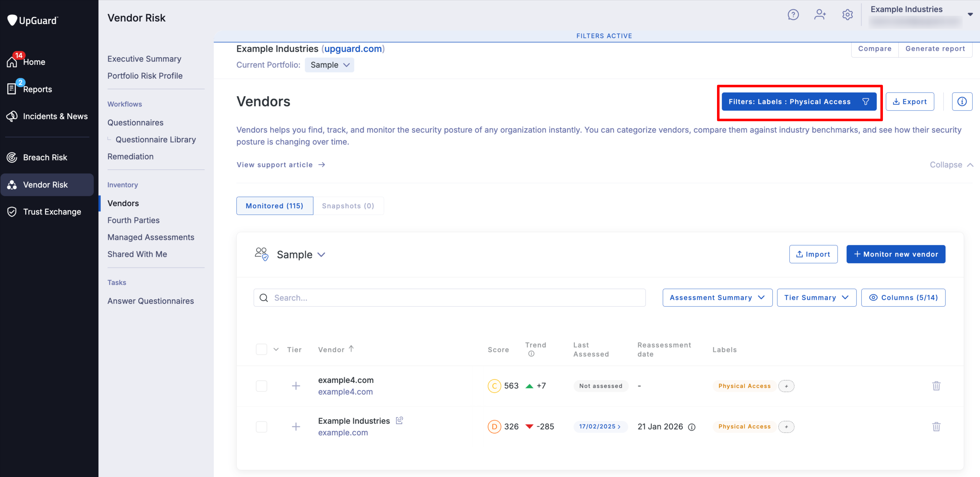Open Managed Assessments
This screenshot has height=477, width=980.
(x=151, y=237)
